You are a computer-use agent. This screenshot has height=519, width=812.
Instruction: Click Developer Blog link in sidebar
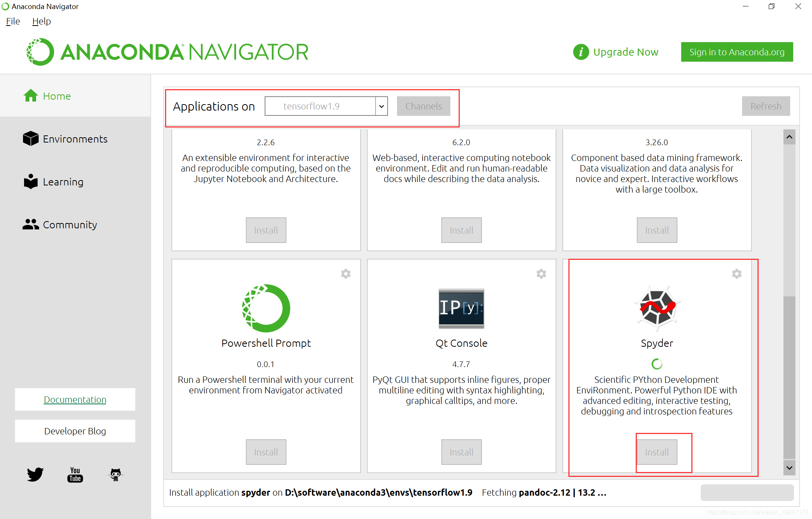(75, 431)
